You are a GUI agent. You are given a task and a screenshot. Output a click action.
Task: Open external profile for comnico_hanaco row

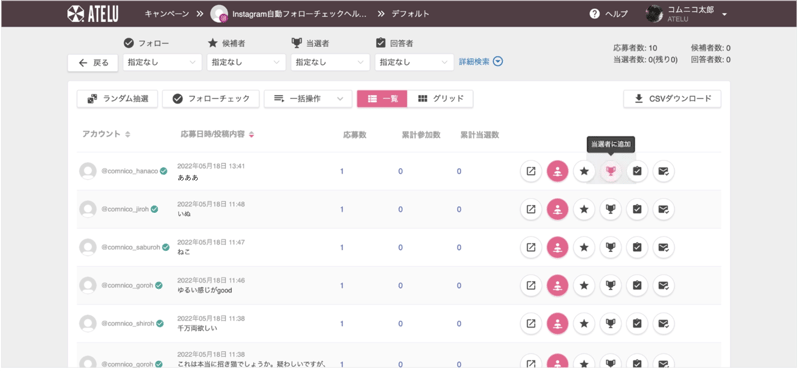pos(531,171)
